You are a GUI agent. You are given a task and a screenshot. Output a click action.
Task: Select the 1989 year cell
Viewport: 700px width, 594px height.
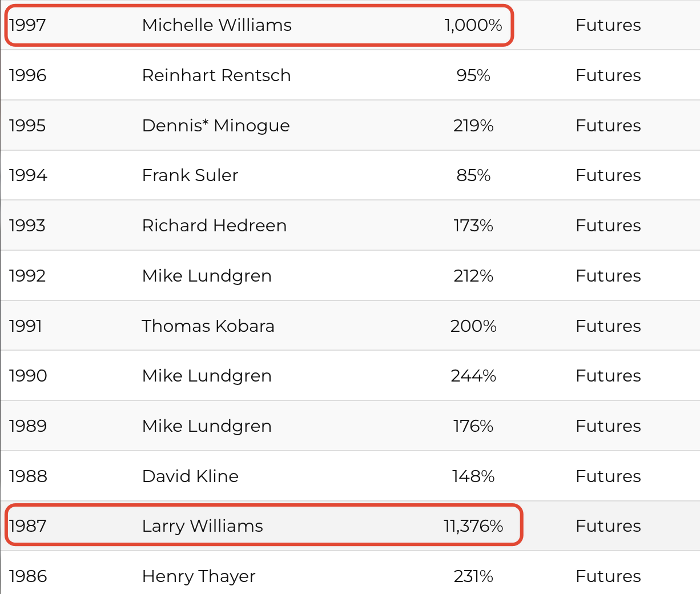28,426
